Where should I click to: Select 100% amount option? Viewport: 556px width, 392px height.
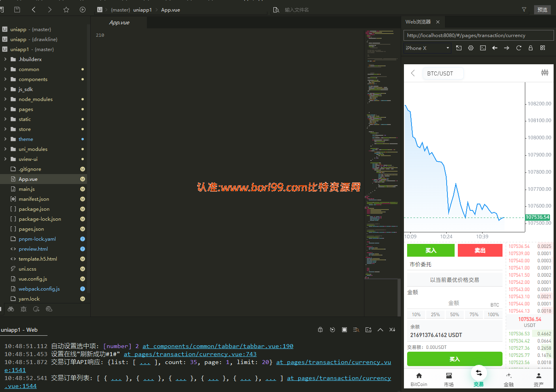(x=493, y=315)
